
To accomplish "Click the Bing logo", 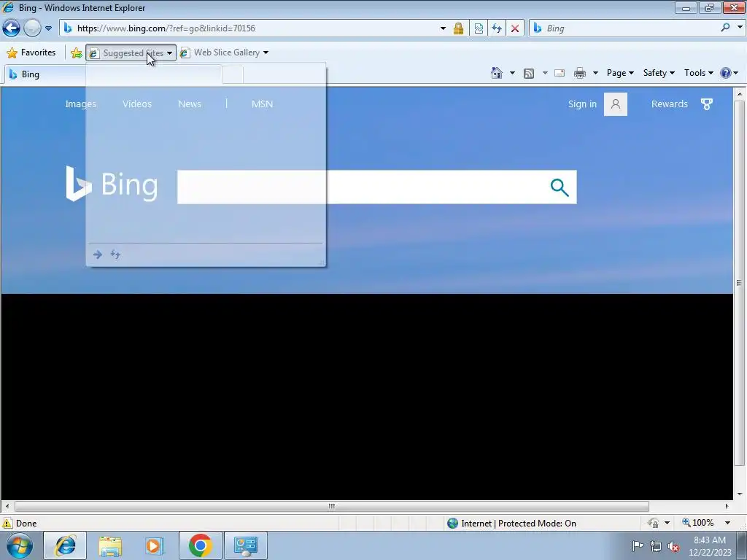I will [112, 184].
